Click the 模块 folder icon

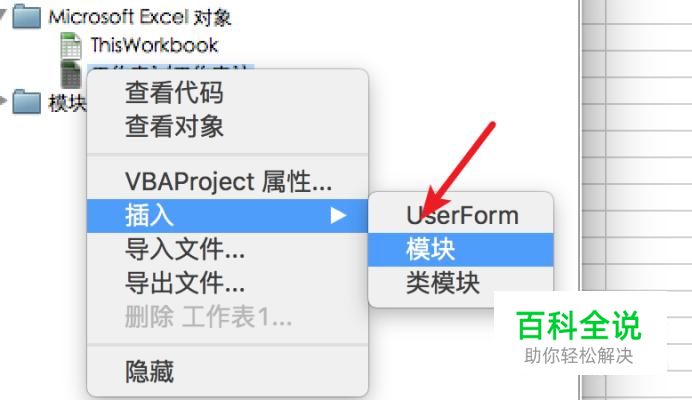(x=26, y=102)
